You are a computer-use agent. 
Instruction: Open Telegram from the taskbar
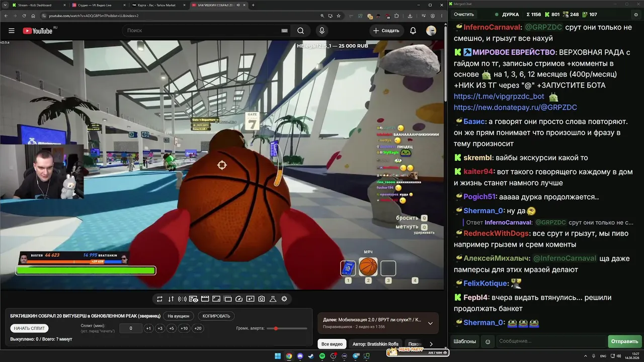[356, 356]
